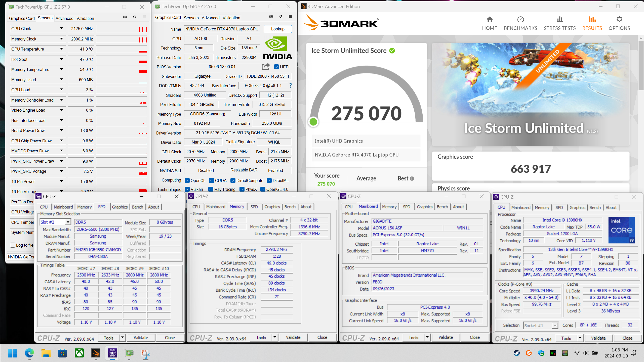The image size is (644, 362).
Task: Click the Part Number field M425R1GB4BB0-CWMOD
Action: coord(98,250)
